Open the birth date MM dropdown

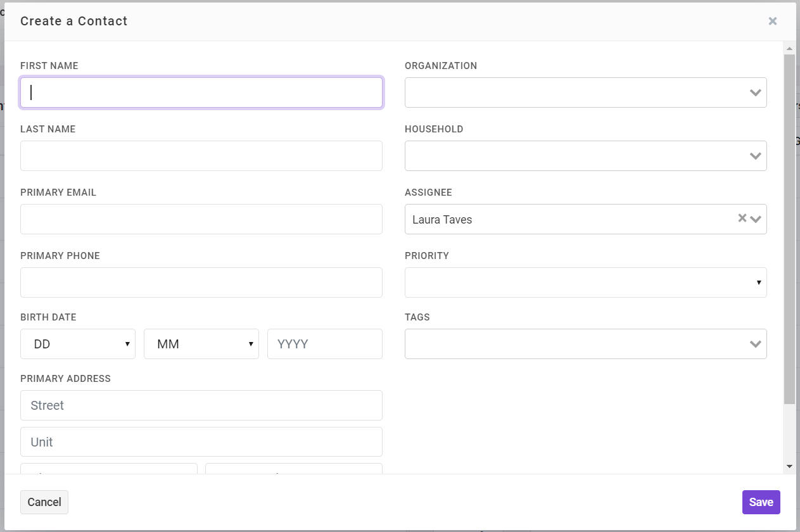point(201,344)
